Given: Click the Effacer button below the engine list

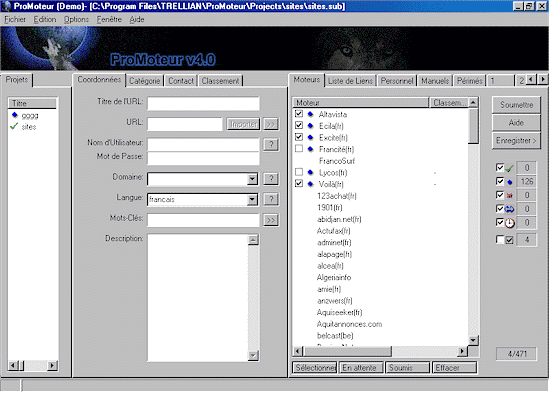Looking at the screenshot, I should [455, 368].
